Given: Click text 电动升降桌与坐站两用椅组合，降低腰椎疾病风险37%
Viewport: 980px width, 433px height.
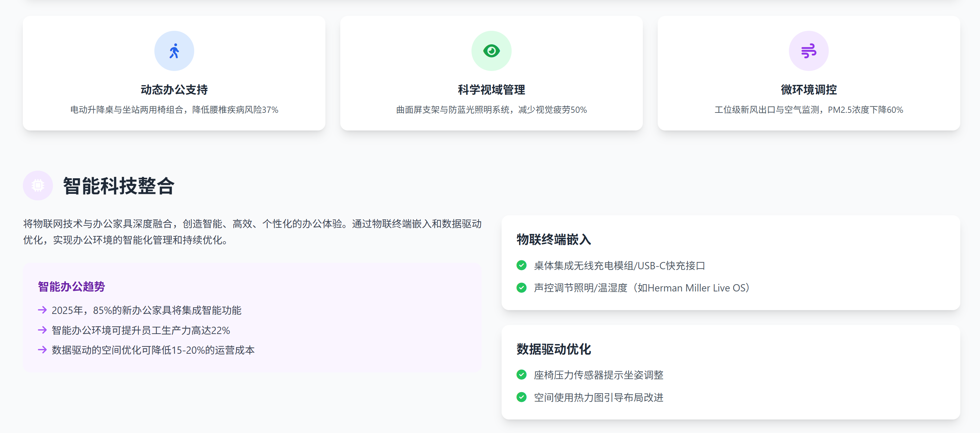Looking at the screenshot, I should point(174,110).
